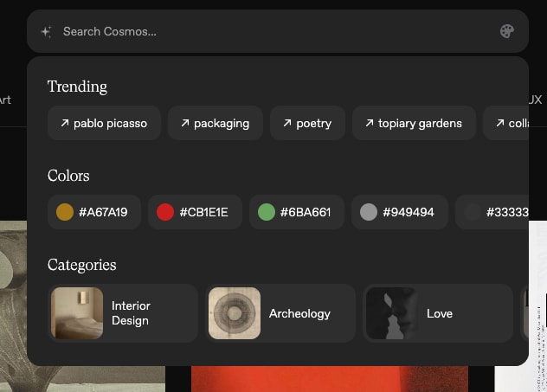Screen dimensions: 547x392
Task: Click the sparkle icon in search bar
Action: tap(47, 32)
